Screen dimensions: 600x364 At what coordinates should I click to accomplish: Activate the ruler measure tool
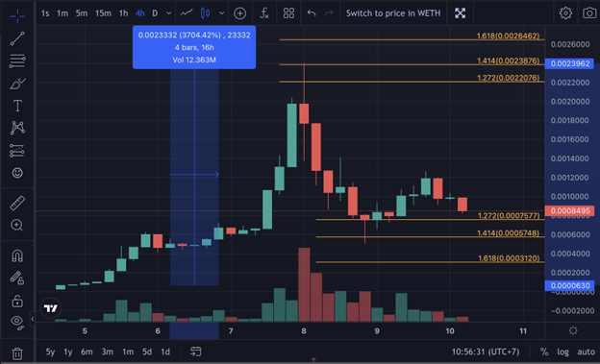click(x=17, y=203)
